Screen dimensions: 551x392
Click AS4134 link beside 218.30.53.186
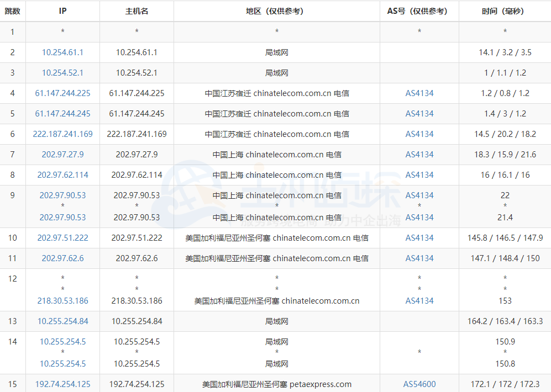[x=419, y=301]
